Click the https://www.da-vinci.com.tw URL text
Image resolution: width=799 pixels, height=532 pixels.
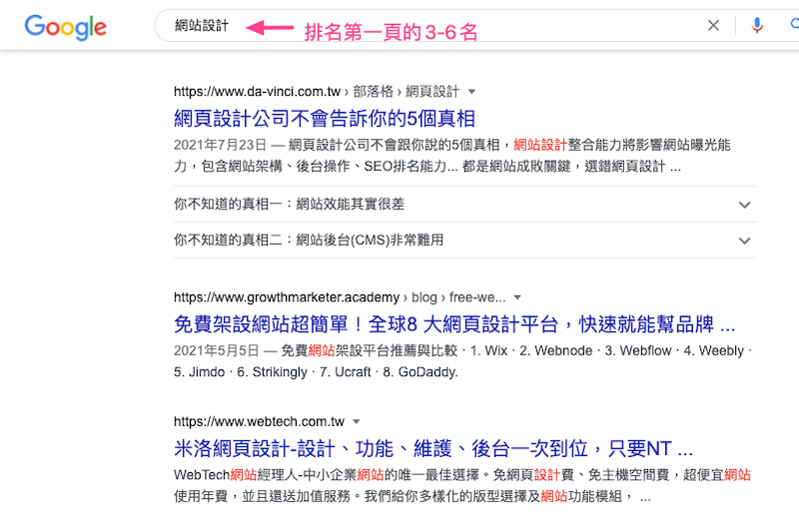257,92
